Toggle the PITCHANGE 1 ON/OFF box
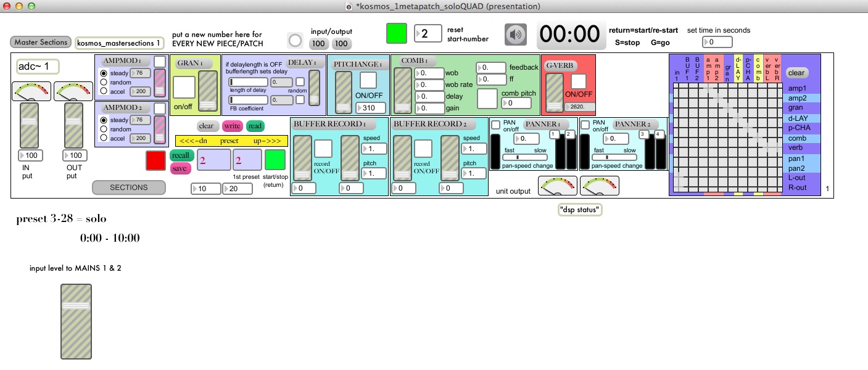868x370 pixels. click(x=368, y=80)
